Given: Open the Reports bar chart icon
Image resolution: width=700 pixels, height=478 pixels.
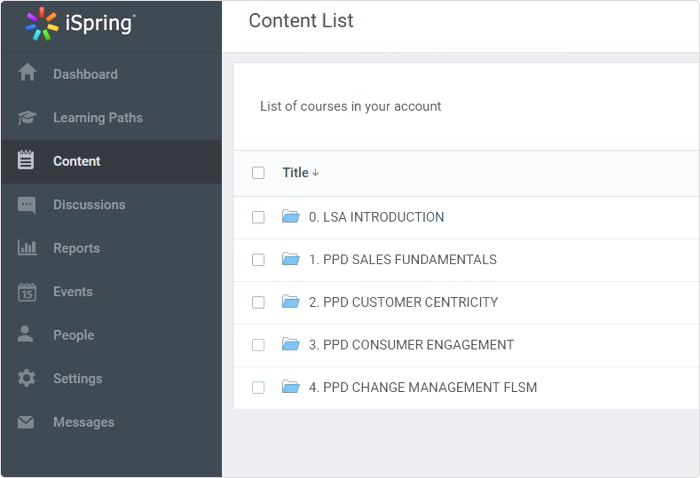Looking at the screenshot, I should point(27,247).
